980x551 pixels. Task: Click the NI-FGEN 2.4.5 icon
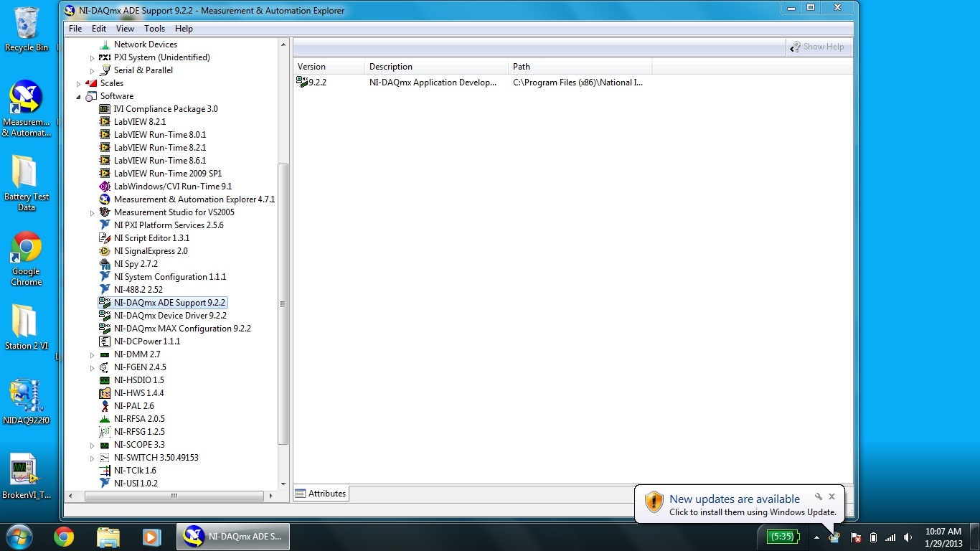[x=105, y=367]
